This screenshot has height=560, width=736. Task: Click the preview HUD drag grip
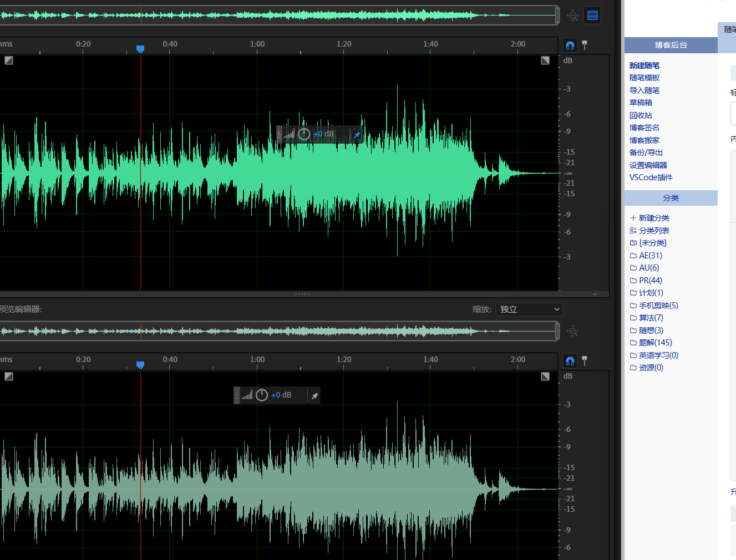(237, 395)
